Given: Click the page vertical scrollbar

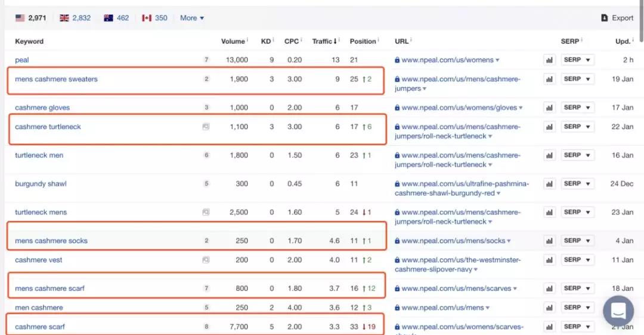Looking at the screenshot, I should (x=642, y=20).
